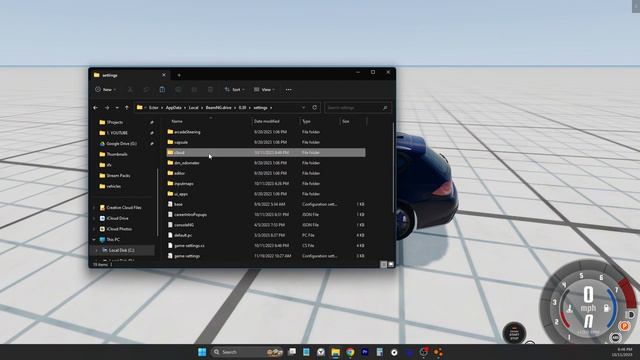Image resolution: width=640 pixels, height=360 pixels.
Task: Click the engine Start/Stop button in game
Action: click(514, 333)
